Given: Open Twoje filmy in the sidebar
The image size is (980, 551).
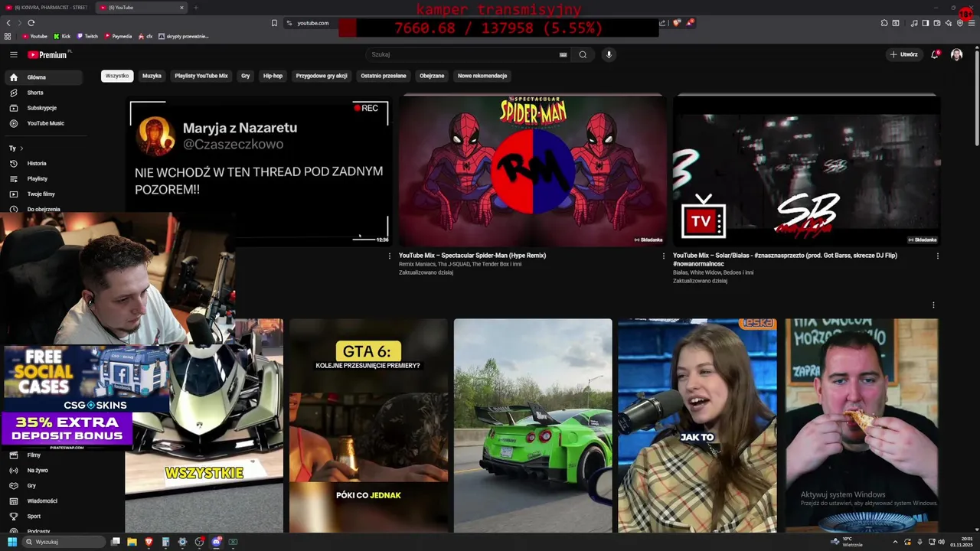Looking at the screenshot, I should (43, 194).
